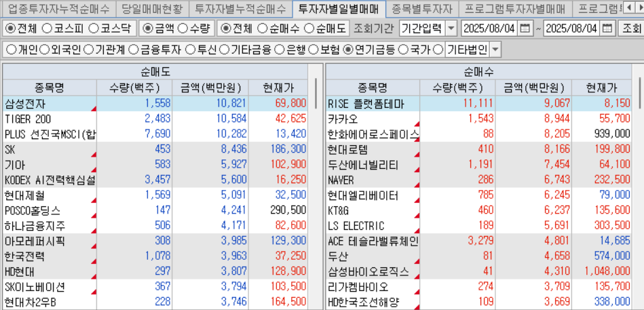This screenshot has width=644, height=310.
Task: Select 개인 investor radio button
Action: [11, 50]
